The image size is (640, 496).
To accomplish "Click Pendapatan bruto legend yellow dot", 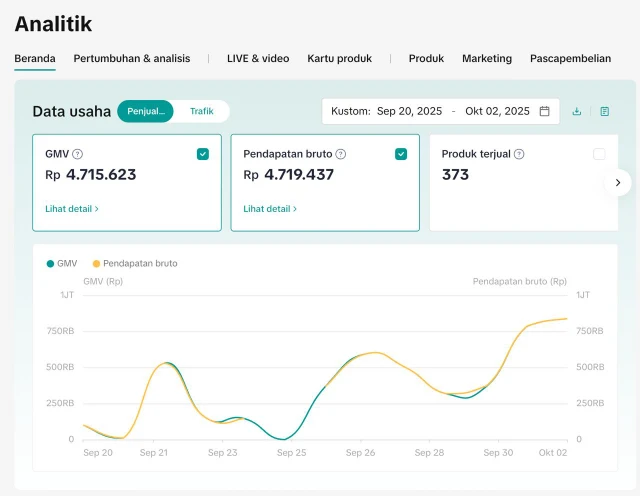I will pyautogui.click(x=97, y=263).
